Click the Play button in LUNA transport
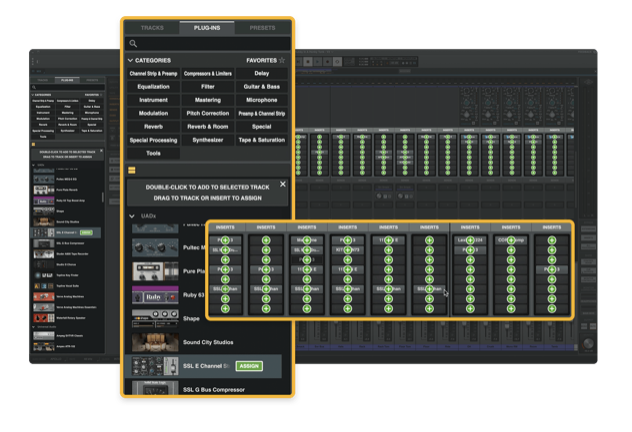 [318, 62]
